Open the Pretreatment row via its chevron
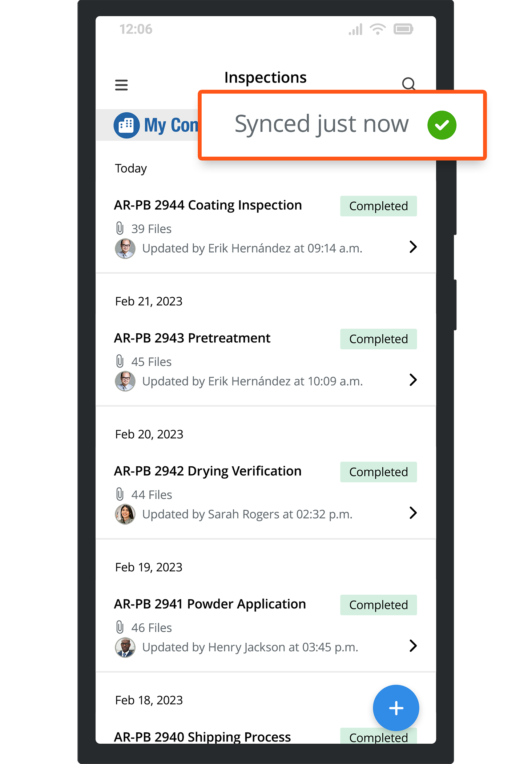Viewport: 532px width, 764px height. tap(413, 380)
